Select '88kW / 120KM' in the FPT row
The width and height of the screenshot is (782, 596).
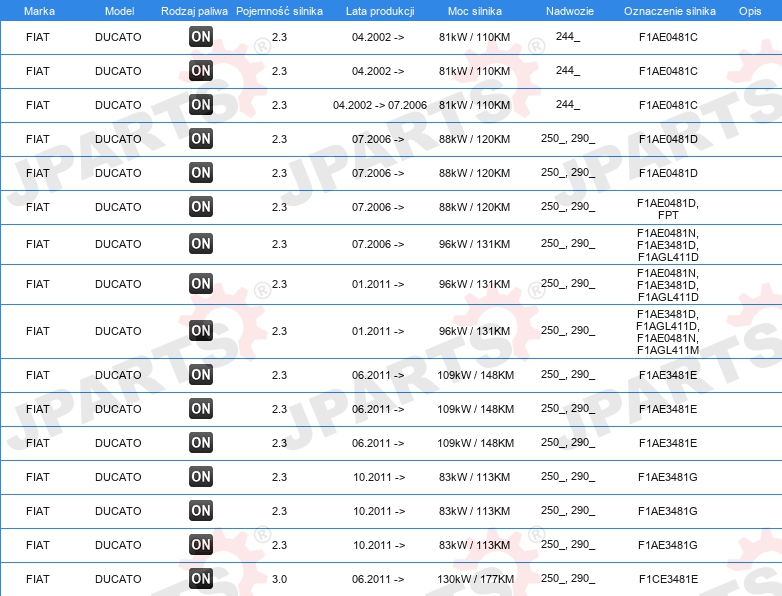tap(475, 207)
